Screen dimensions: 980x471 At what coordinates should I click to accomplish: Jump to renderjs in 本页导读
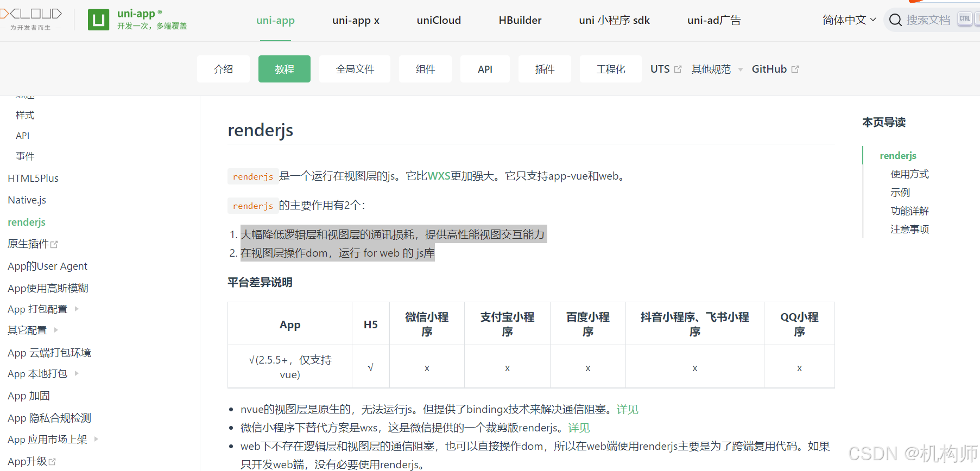[x=898, y=156]
